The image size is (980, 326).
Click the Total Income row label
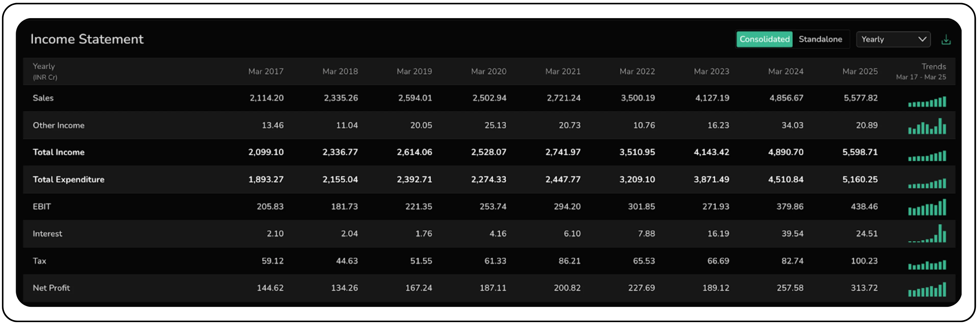tap(59, 152)
